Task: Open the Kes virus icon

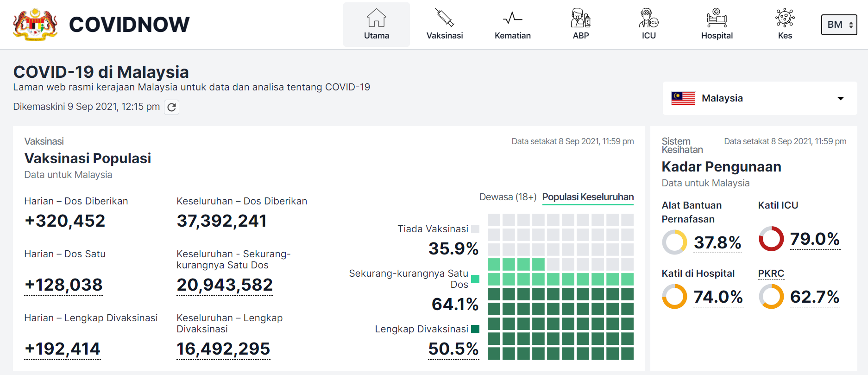Action: 785,19
